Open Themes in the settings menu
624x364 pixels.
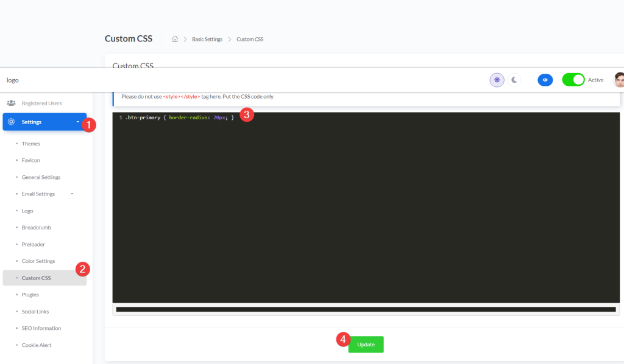(31, 144)
